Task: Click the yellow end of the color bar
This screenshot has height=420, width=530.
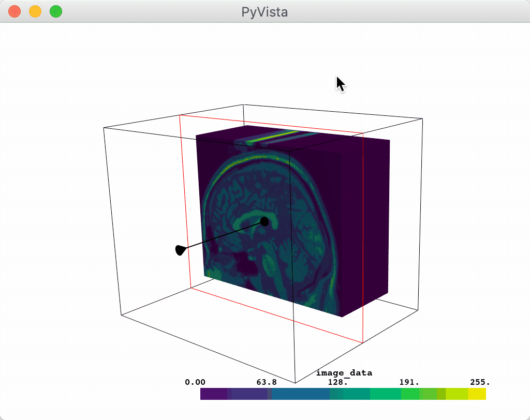Action: point(477,394)
